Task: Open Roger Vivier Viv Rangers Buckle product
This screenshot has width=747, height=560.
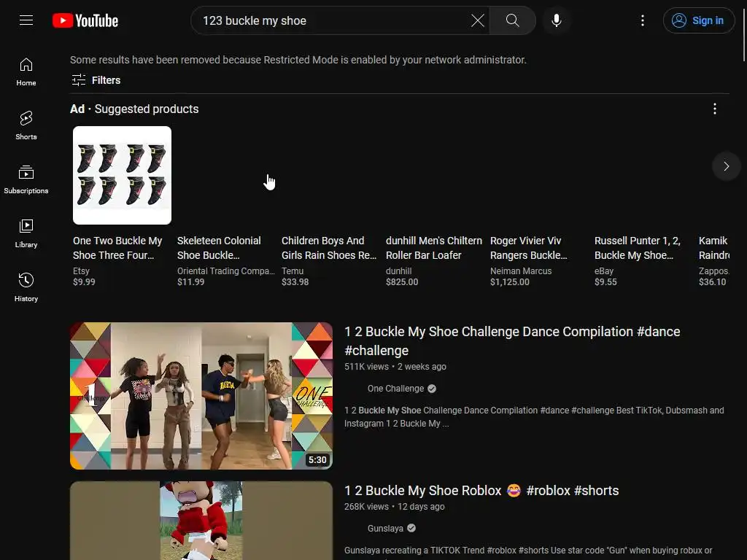Action: pyautogui.click(x=529, y=248)
